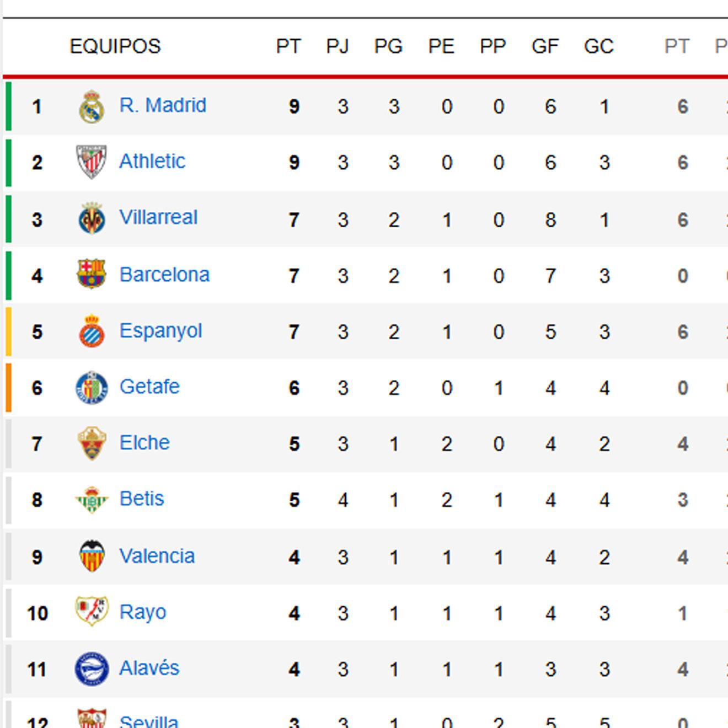The height and width of the screenshot is (728, 728).
Task: Open the Barcelona team link
Action: (x=164, y=275)
